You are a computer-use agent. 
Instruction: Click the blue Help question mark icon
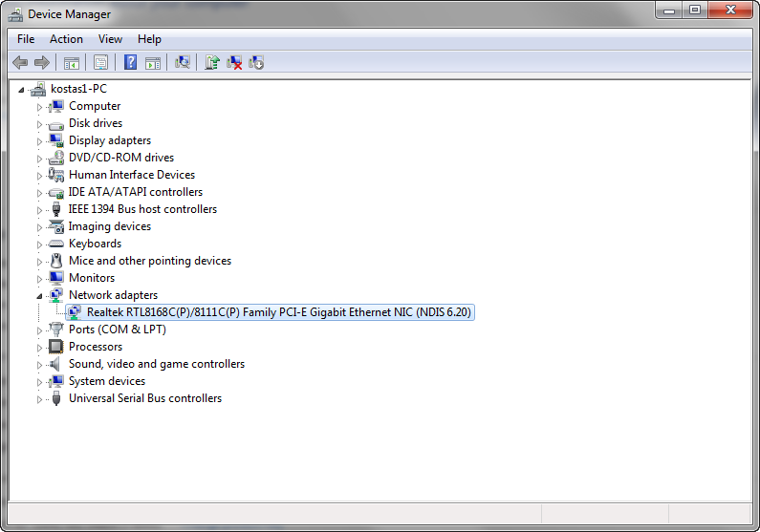coord(130,62)
